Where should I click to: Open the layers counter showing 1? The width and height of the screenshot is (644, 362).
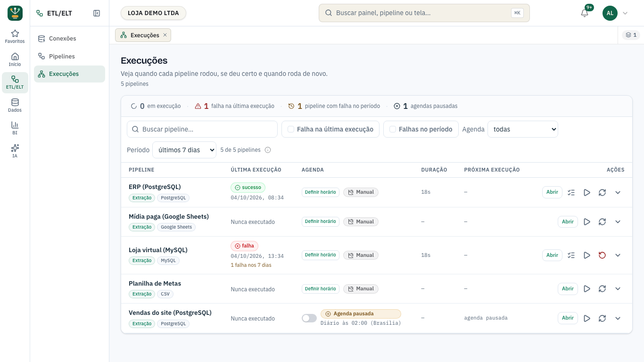coord(631,35)
